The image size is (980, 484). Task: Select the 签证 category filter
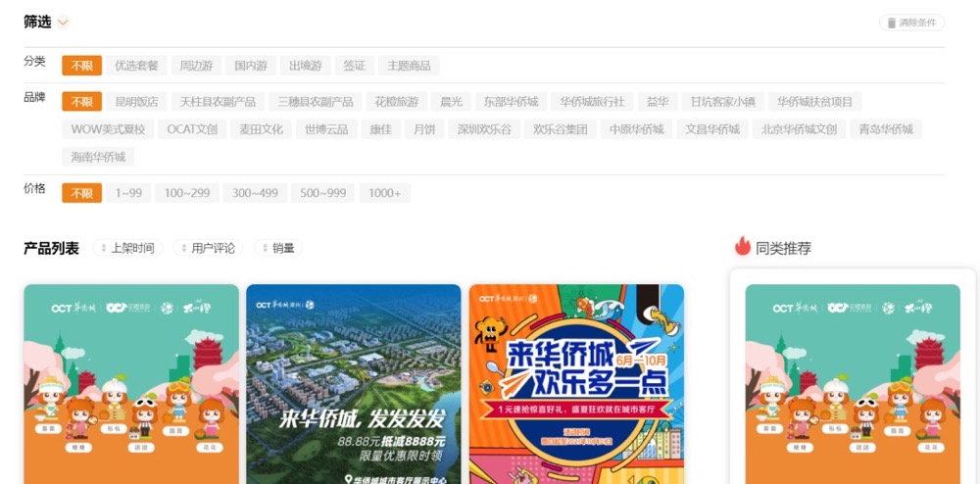(355, 66)
